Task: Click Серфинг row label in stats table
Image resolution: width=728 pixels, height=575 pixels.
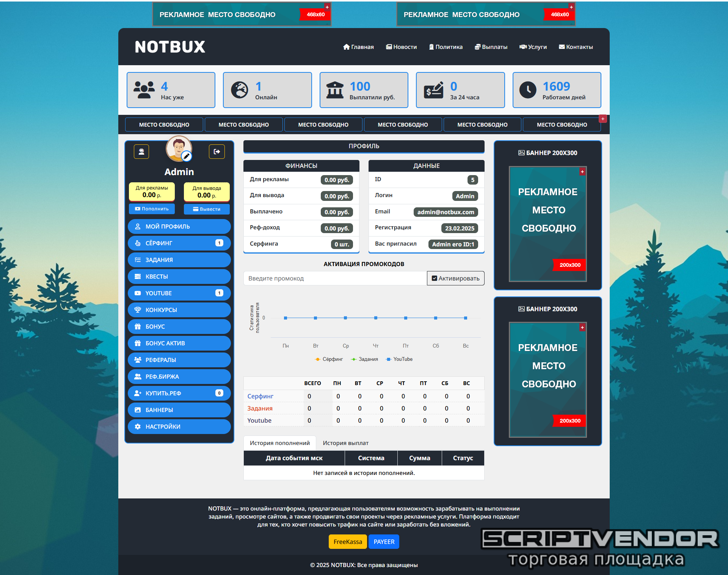Action: [260, 396]
